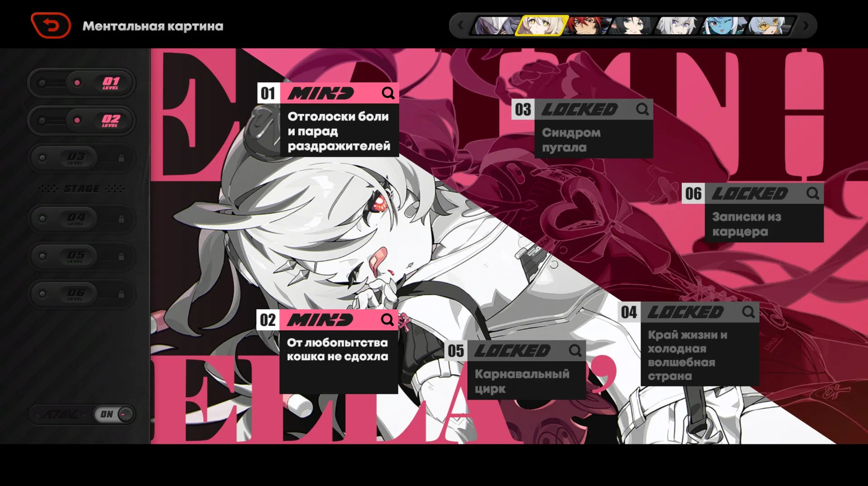Toggle the level 02 switch
This screenshot has height=486, width=868.
(x=81, y=120)
